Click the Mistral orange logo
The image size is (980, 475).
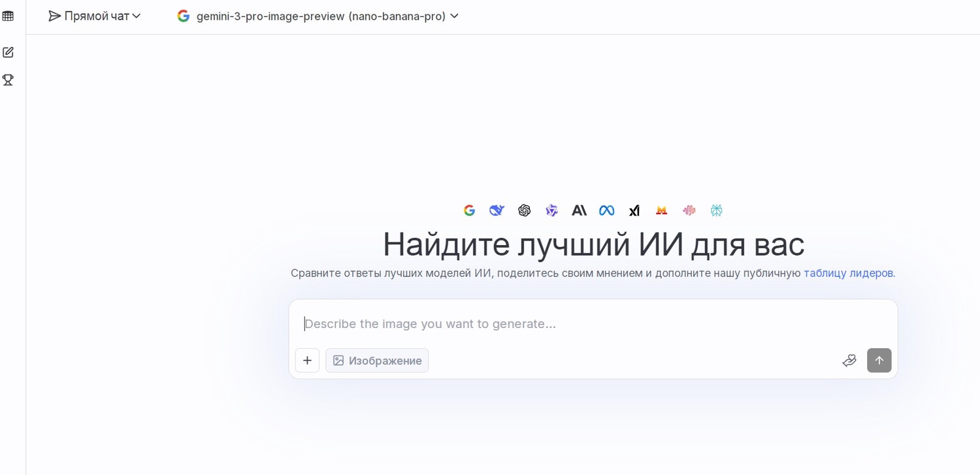661,210
